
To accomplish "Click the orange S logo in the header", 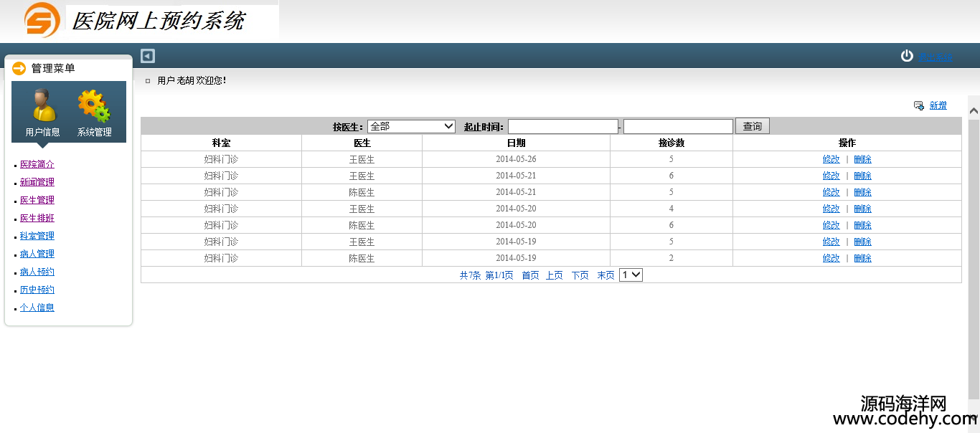I will (42, 19).
